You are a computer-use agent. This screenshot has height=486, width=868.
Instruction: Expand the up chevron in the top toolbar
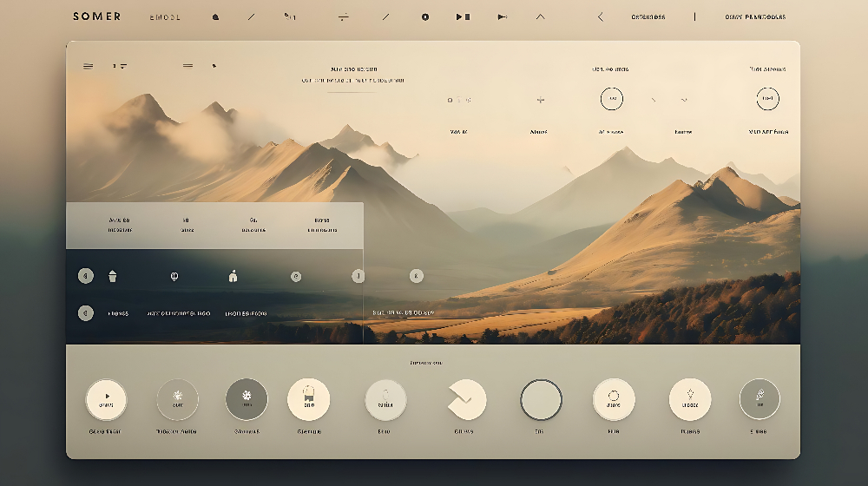coord(541,16)
